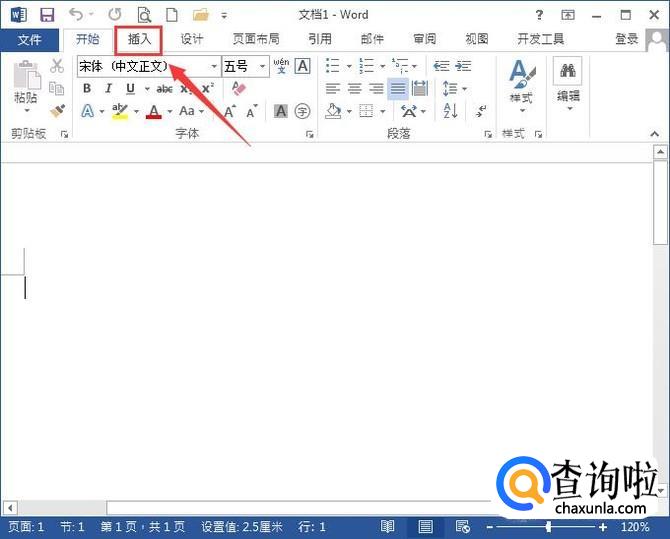Click the zoom slider handle in status bar

click(x=548, y=526)
